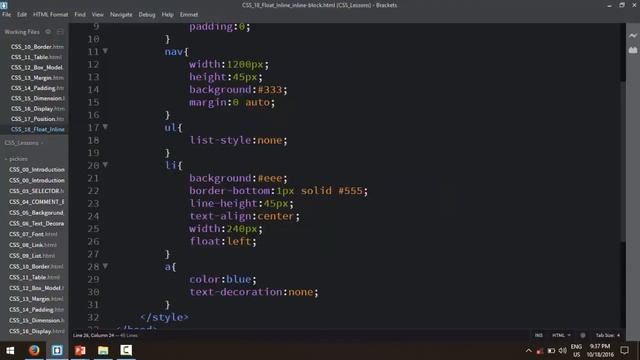
Task: Click the split view icon beside Working Files
Action: (x=60, y=31)
